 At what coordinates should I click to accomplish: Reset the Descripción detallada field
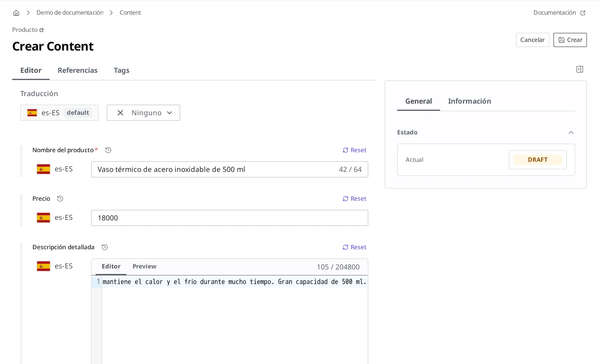click(x=354, y=247)
